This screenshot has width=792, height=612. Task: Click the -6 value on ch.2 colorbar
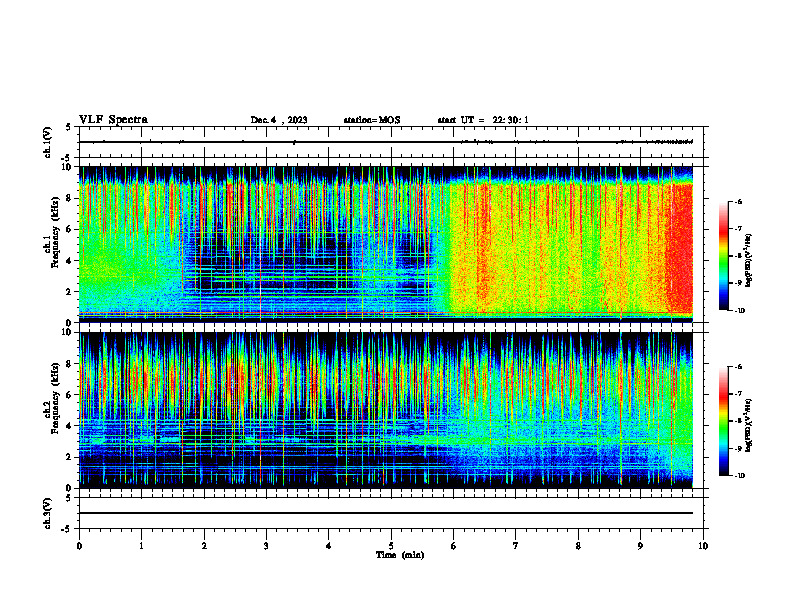tap(738, 367)
